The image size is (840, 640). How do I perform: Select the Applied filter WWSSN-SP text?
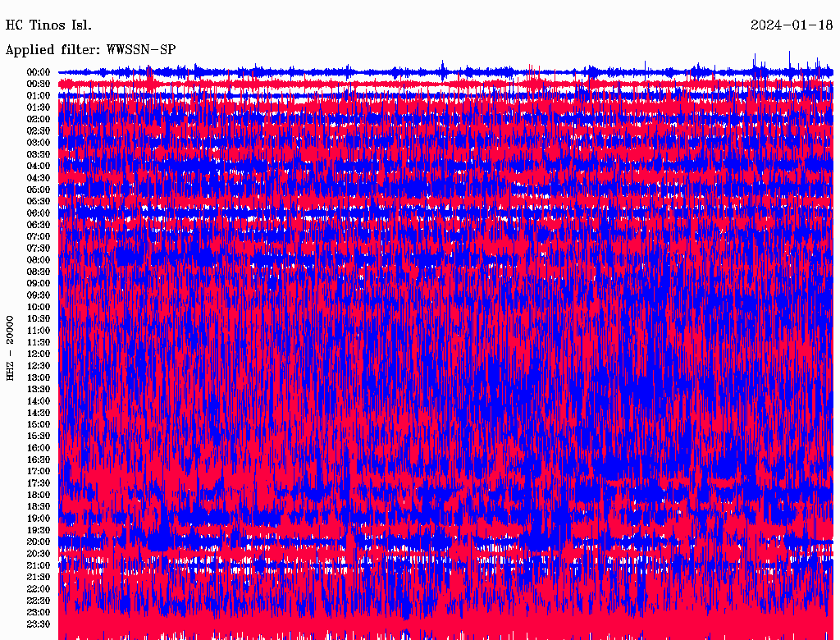(91, 50)
